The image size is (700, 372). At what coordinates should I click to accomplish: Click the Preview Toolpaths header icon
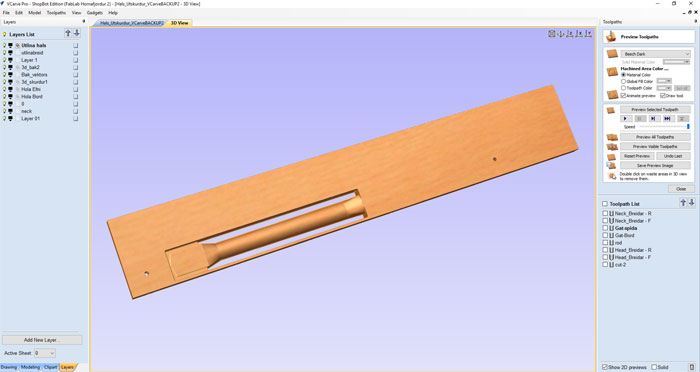coord(612,37)
